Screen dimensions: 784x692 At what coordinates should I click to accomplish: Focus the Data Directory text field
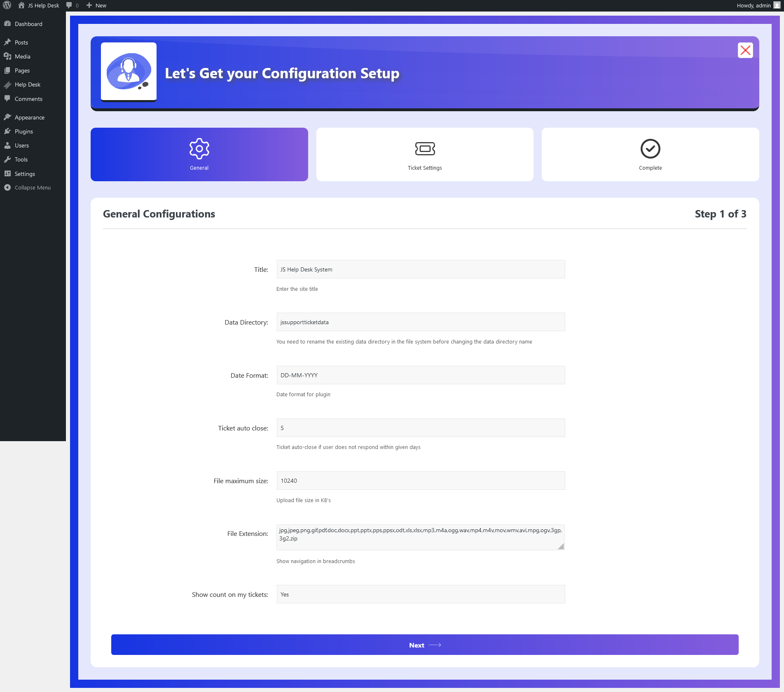pyautogui.click(x=420, y=322)
